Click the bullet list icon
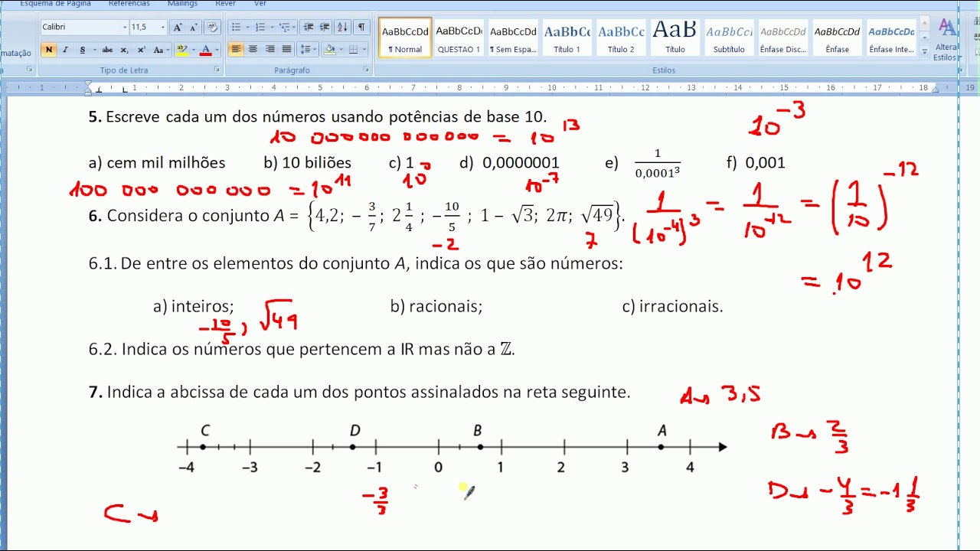Screen dimensions: 980x551 coord(236,28)
